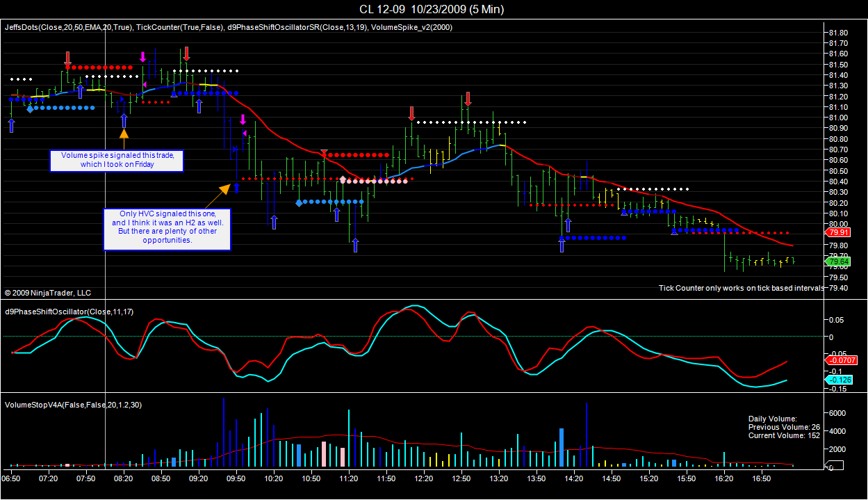Select the Only HVC signaled text note

[x=167, y=229]
